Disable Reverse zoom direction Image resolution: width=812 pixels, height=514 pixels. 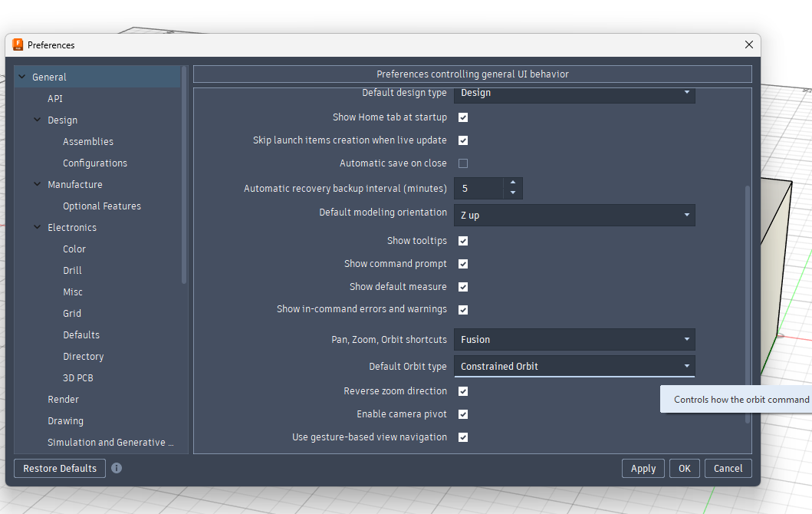point(463,391)
